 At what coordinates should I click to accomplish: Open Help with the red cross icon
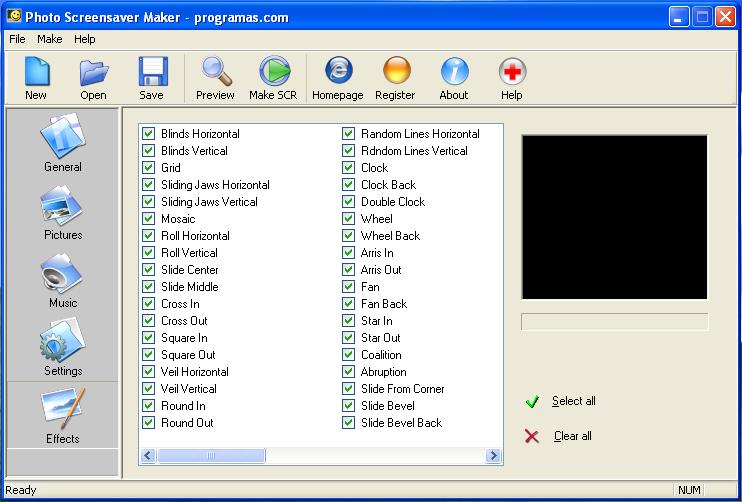(x=512, y=71)
